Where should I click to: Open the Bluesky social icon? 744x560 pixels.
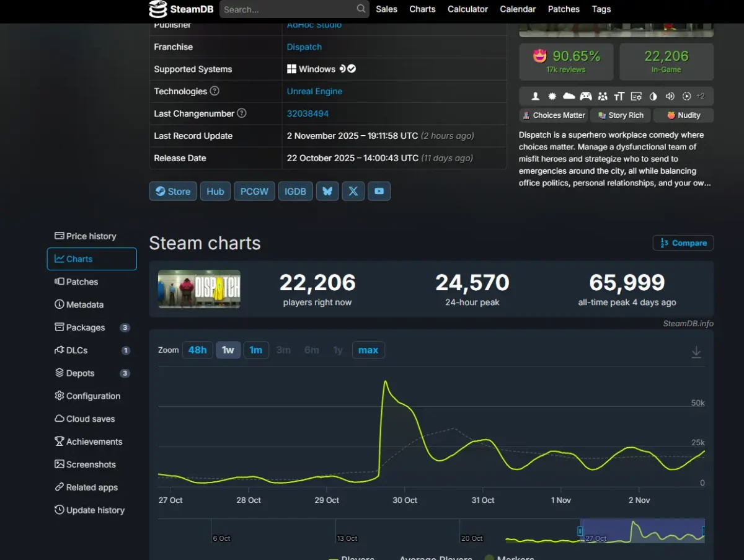pyautogui.click(x=327, y=191)
